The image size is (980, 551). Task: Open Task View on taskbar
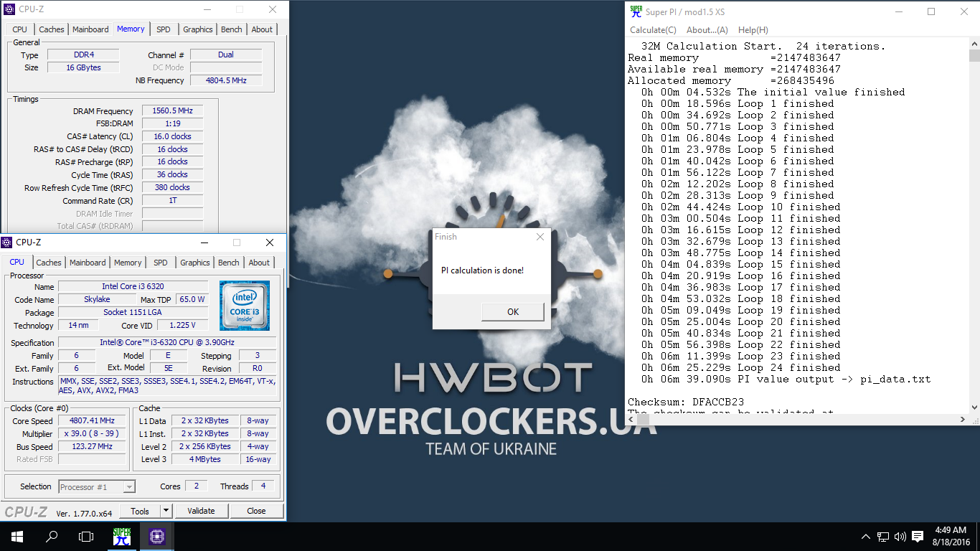coord(86,536)
